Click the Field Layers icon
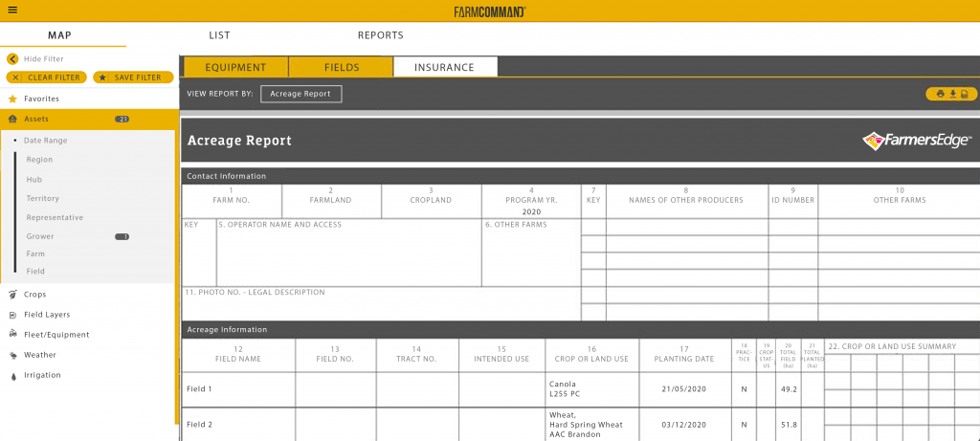The height and width of the screenshot is (441, 980). (12, 315)
